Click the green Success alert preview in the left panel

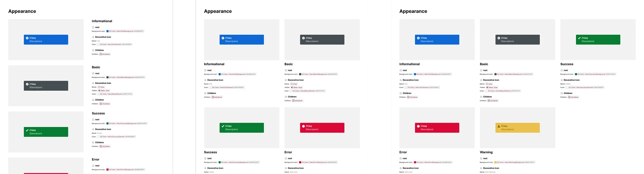[x=46, y=132]
